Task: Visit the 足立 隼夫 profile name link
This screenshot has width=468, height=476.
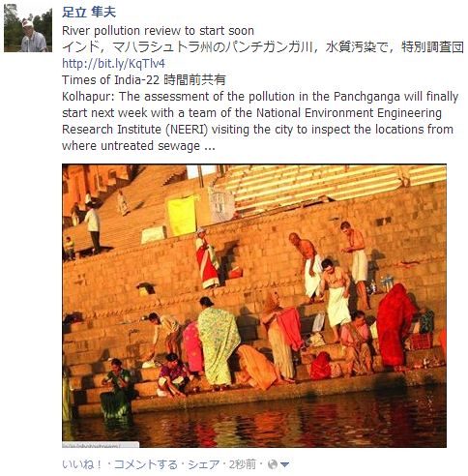Action: coord(89,13)
